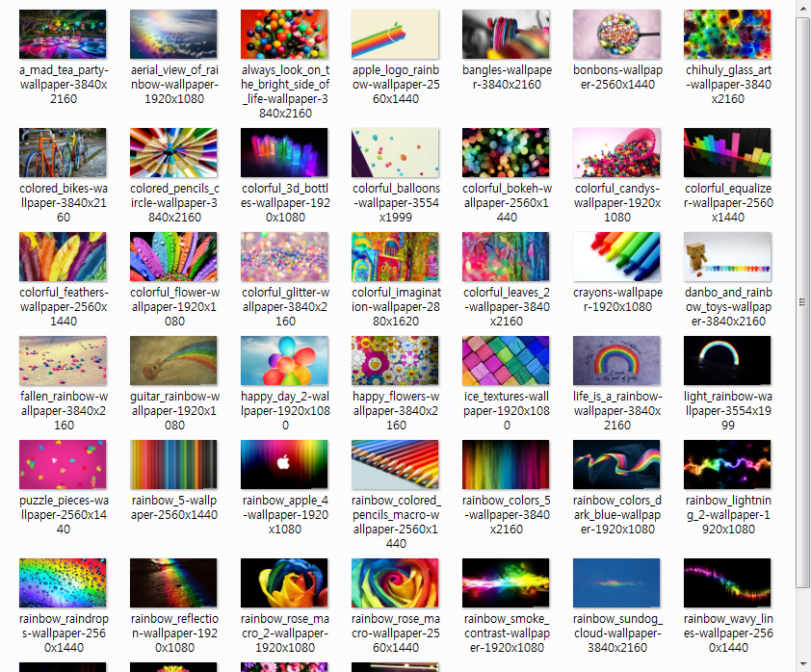Image resolution: width=811 pixels, height=672 pixels.
Task: Click the file name bonbons-wallpaper-2560x1440
Action: tap(617, 77)
